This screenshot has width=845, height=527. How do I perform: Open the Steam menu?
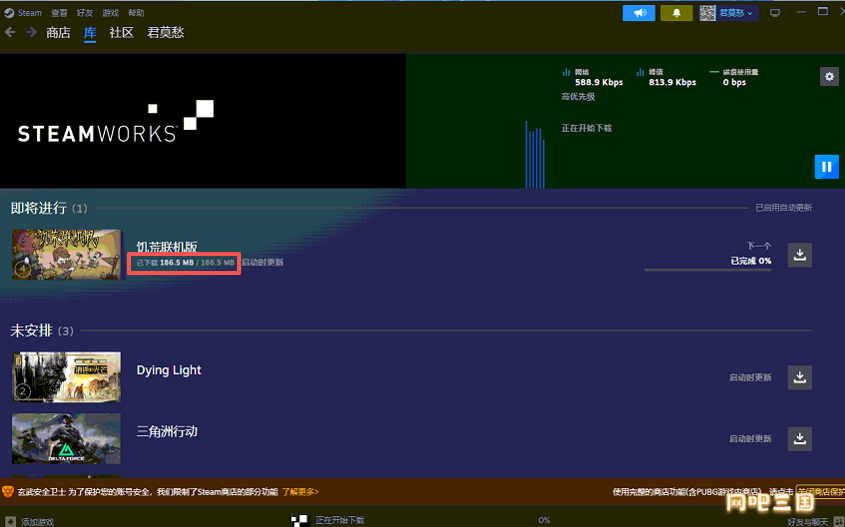tap(30, 13)
